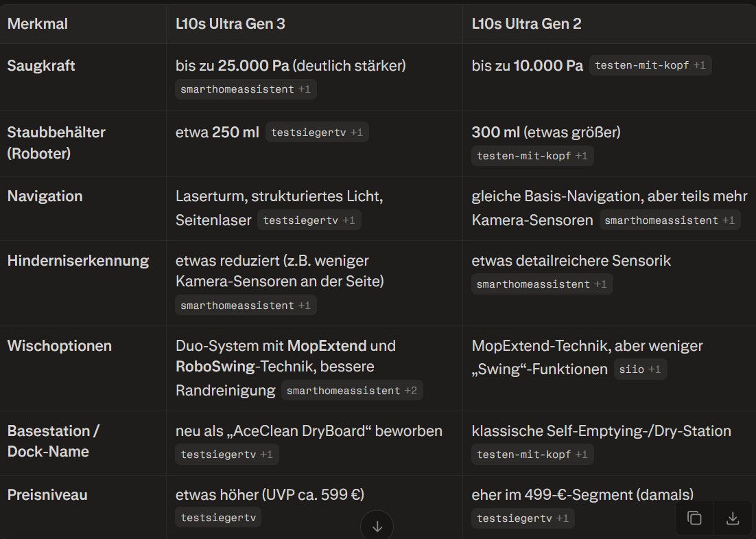Click testsiegertv chip under AceClean DryBoard text

[226, 455]
